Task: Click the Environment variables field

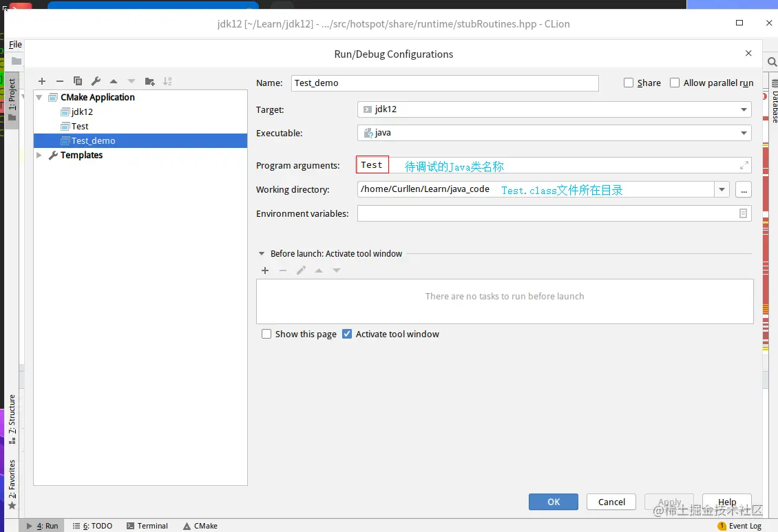Action: (x=554, y=213)
